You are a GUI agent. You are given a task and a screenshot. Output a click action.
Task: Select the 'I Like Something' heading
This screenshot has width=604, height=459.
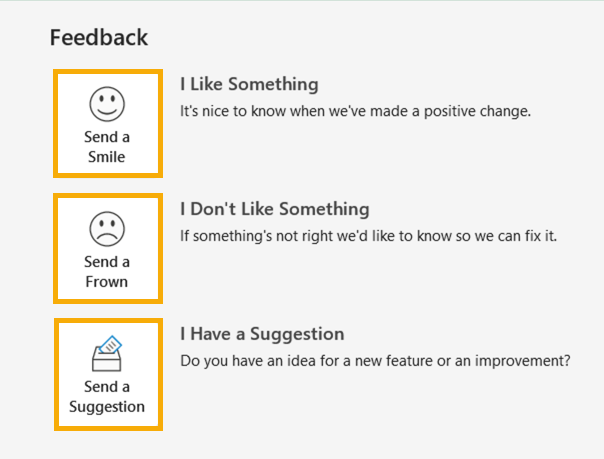[x=249, y=84]
